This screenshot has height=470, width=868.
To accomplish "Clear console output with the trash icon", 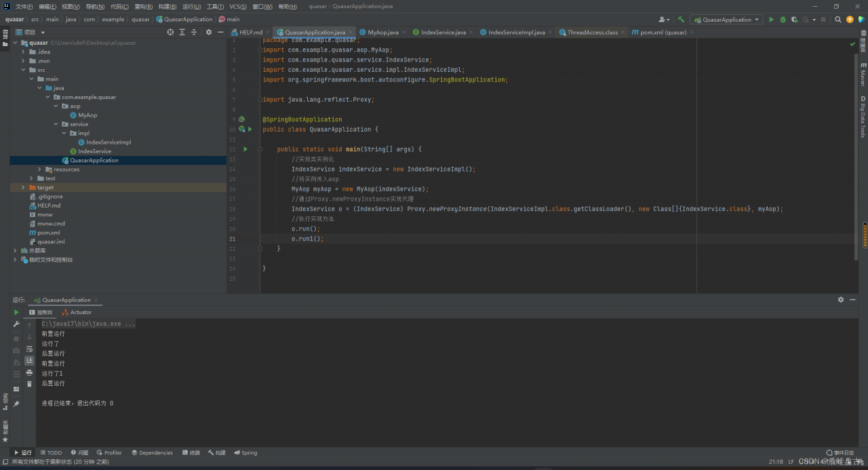I will coord(29,384).
